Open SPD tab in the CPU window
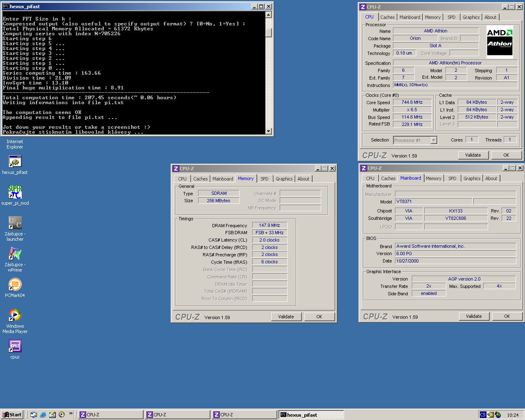The width and height of the screenshot is (525, 420). pos(451,17)
